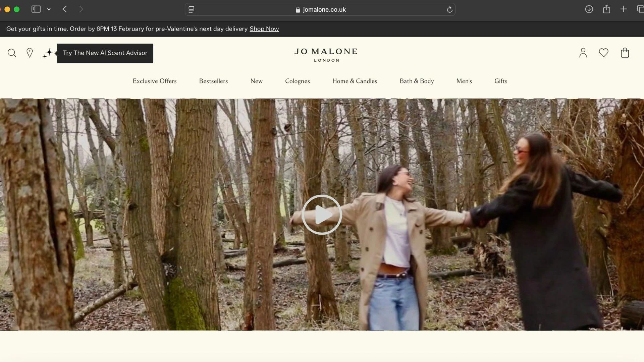Click the search magnifier icon

(12, 53)
